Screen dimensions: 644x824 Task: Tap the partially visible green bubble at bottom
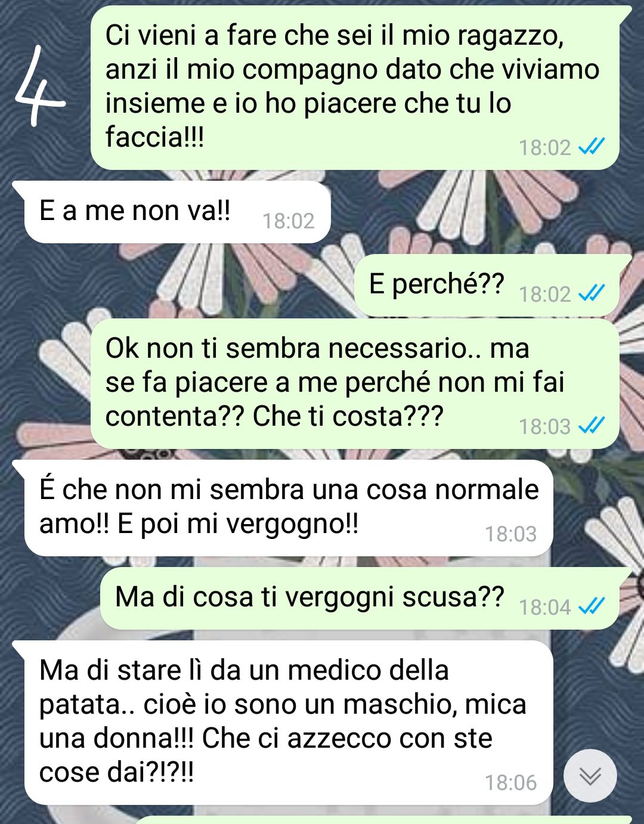(382, 820)
